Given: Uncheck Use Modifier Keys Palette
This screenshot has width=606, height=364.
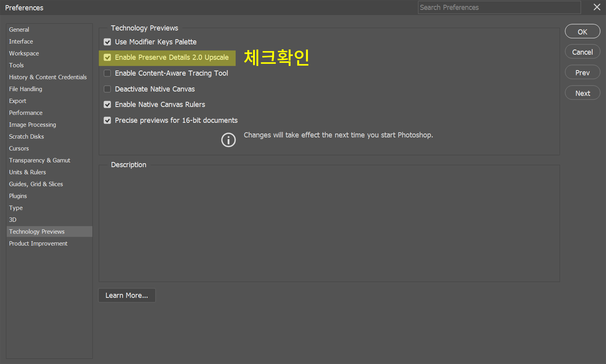Looking at the screenshot, I should (x=107, y=42).
